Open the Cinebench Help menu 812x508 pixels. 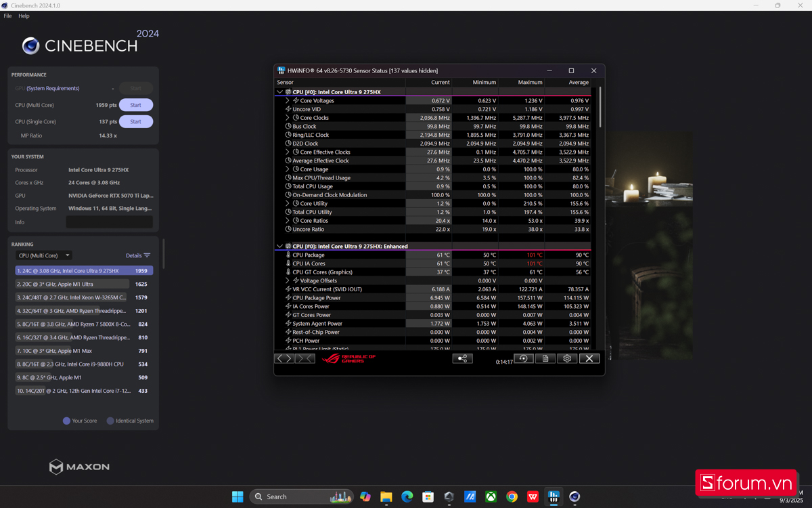tap(24, 16)
